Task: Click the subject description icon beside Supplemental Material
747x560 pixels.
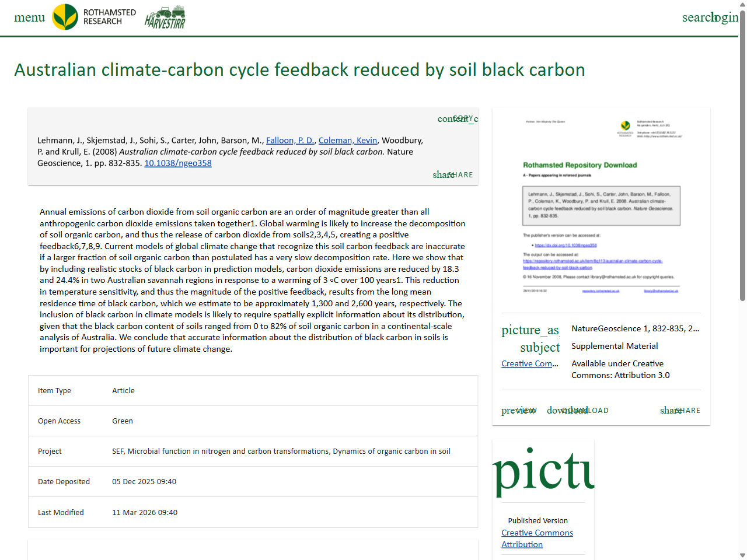Action: tap(540, 347)
